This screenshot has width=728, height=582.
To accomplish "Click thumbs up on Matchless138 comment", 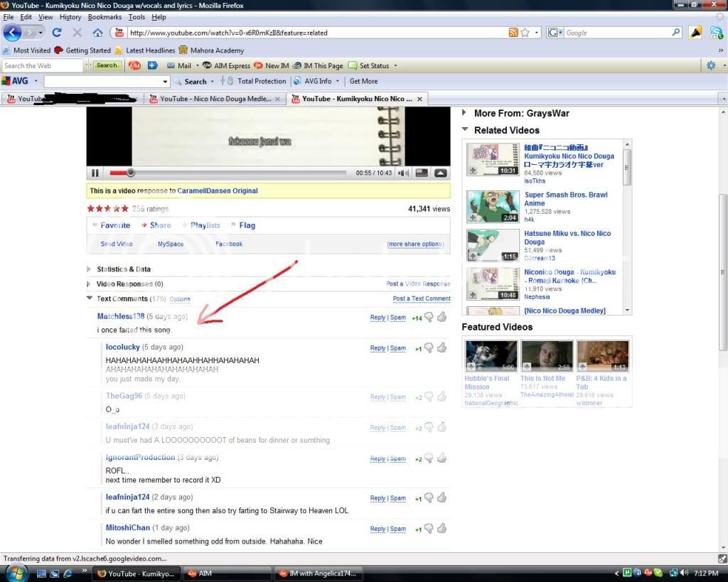I will (442, 317).
